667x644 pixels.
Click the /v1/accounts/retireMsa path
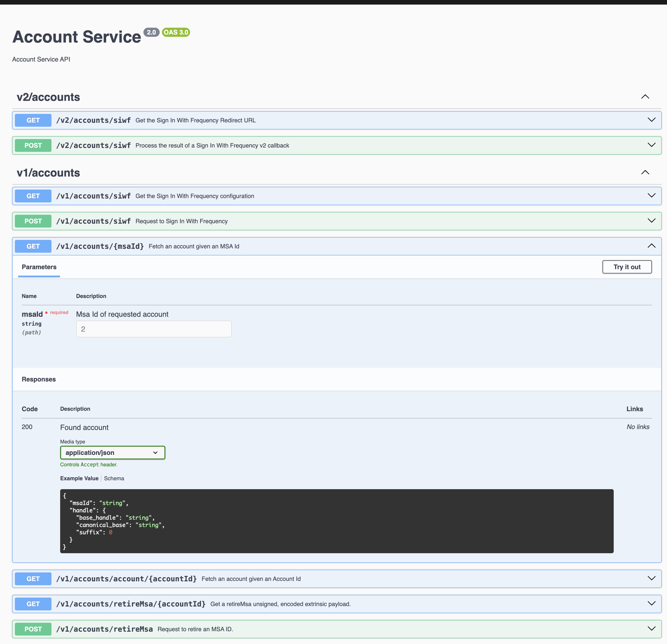click(x=105, y=629)
